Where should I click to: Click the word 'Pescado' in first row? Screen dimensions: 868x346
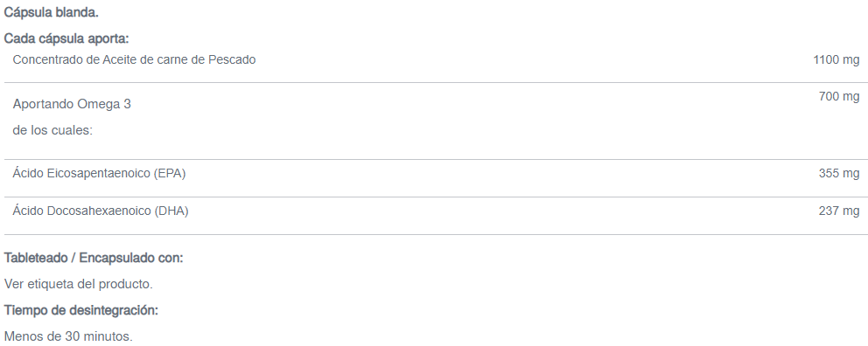232,59
